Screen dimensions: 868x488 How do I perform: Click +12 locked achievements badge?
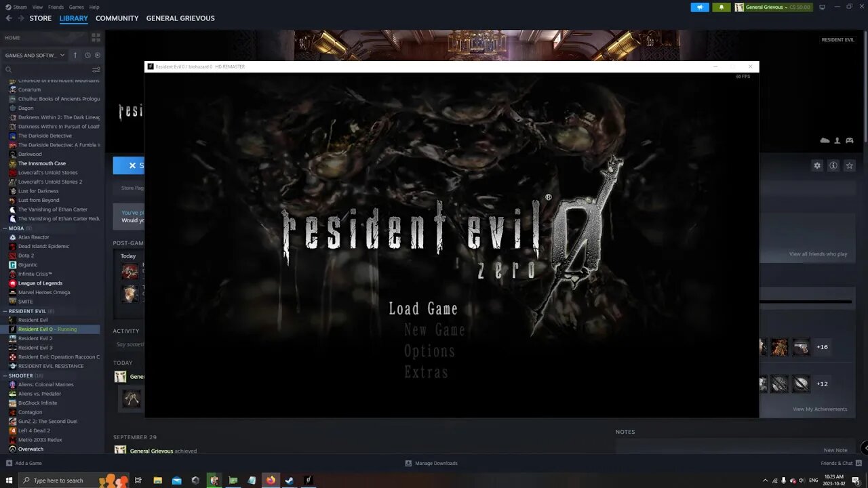tap(822, 384)
